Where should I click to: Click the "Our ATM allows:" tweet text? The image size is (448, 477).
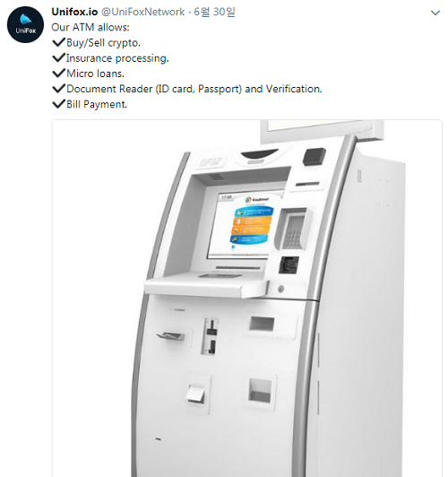click(90, 28)
